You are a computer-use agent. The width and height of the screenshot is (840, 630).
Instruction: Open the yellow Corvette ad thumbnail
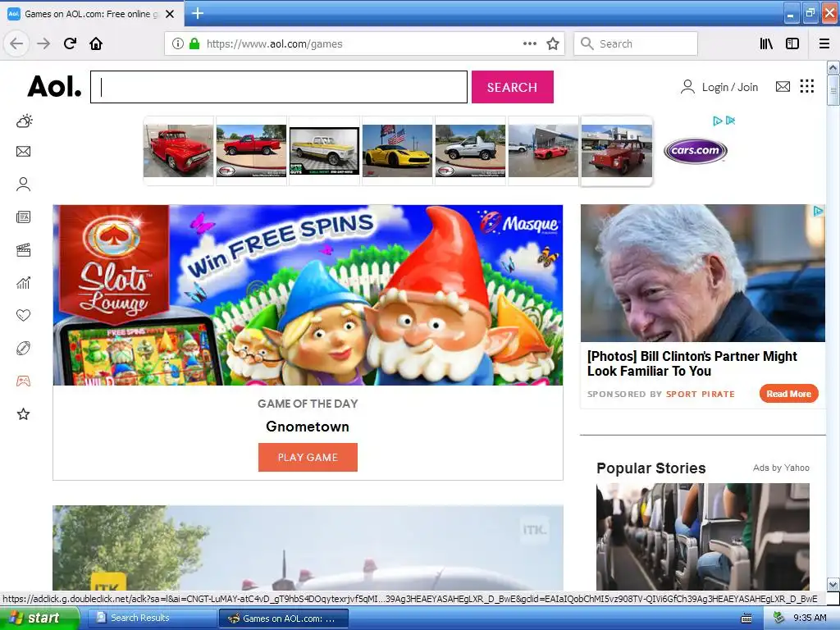pyautogui.click(x=397, y=151)
